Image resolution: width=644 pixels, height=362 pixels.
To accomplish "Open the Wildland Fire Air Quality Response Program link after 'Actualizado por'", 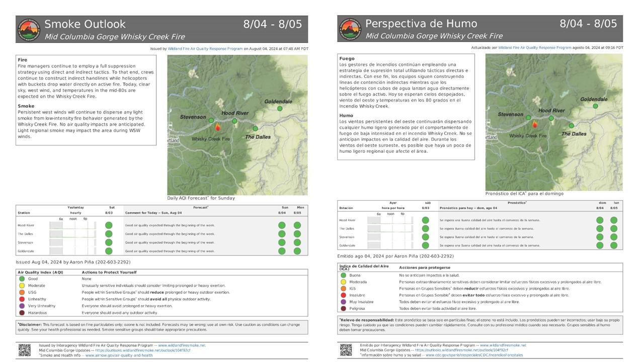I will click(534, 48).
